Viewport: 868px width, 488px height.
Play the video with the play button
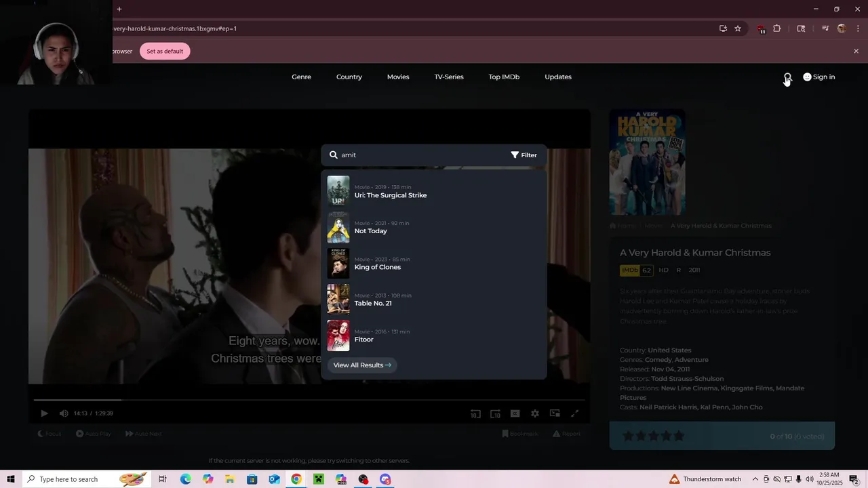(x=44, y=413)
